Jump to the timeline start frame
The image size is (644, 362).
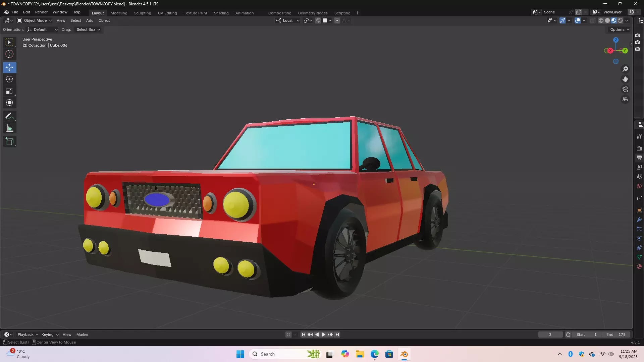coord(304,335)
